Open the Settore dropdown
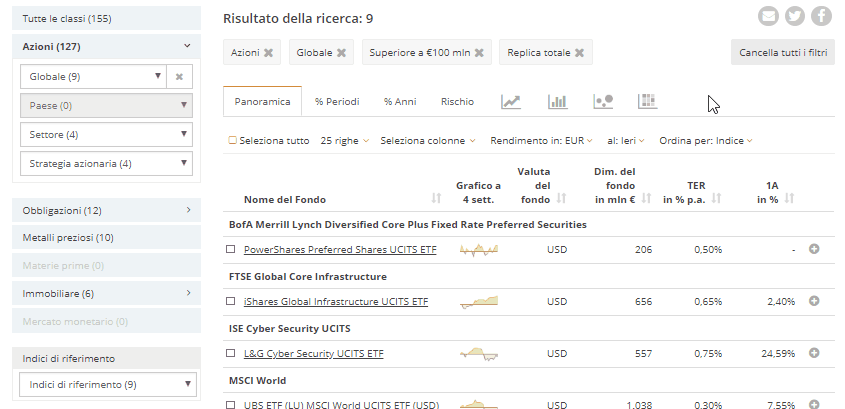Viewport: 845px width, 409px height. click(x=105, y=134)
